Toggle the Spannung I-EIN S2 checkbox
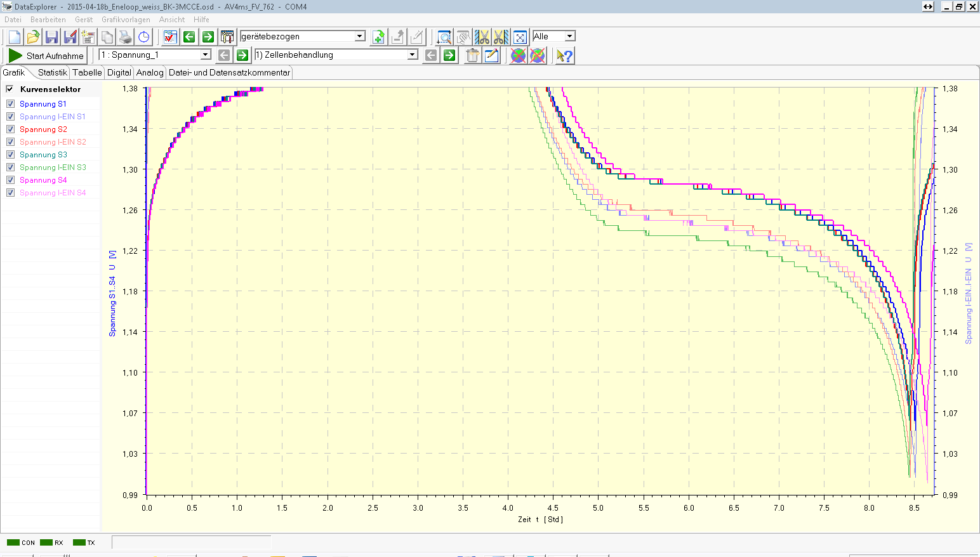The image size is (980, 557). (x=10, y=142)
